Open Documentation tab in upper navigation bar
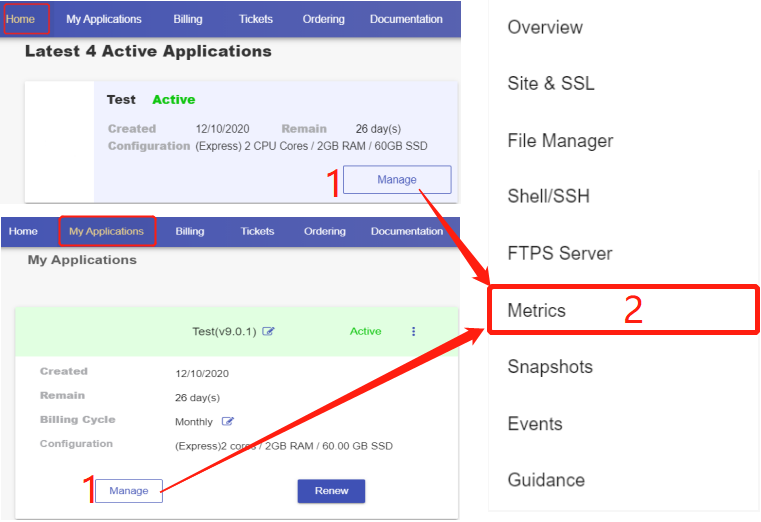Image resolution: width=761 pixels, height=522 pixels. [x=406, y=19]
